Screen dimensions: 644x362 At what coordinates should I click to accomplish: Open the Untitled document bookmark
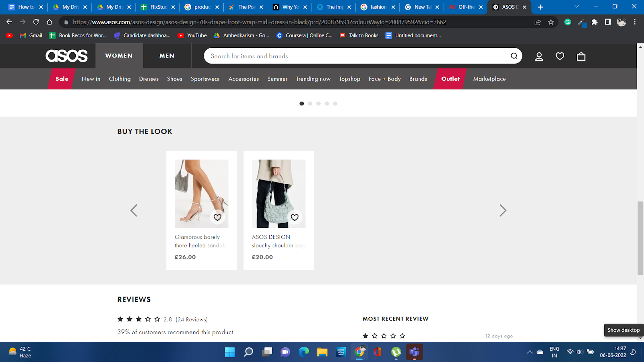click(x=413, y=35)
